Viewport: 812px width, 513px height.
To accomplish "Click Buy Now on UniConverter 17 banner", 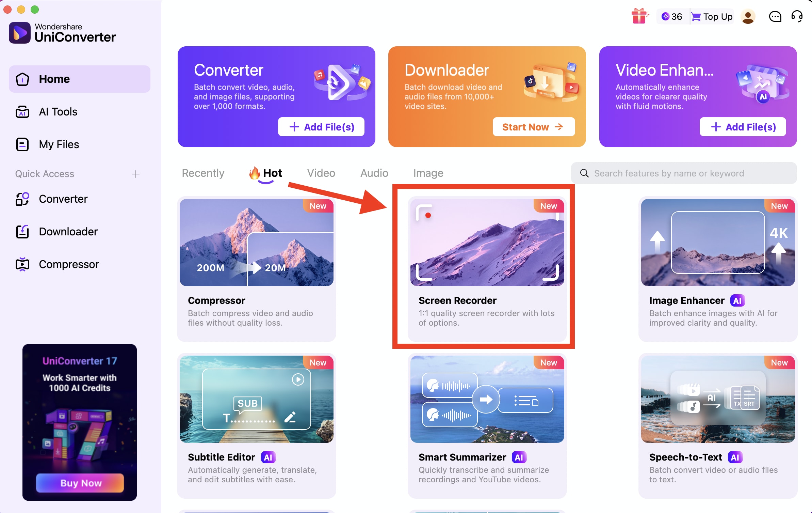I will pyautogui.click(x=80, y=483).
